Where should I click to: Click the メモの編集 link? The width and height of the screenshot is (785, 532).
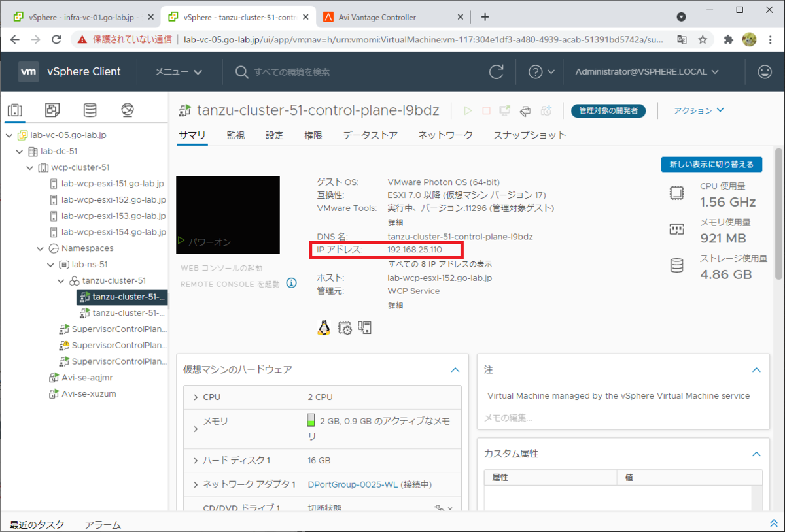508,418
